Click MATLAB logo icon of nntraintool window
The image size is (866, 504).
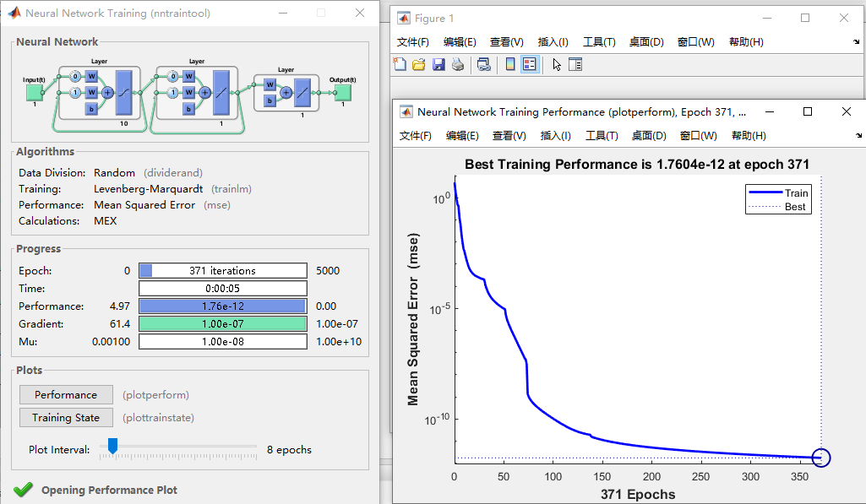(14, 13)
